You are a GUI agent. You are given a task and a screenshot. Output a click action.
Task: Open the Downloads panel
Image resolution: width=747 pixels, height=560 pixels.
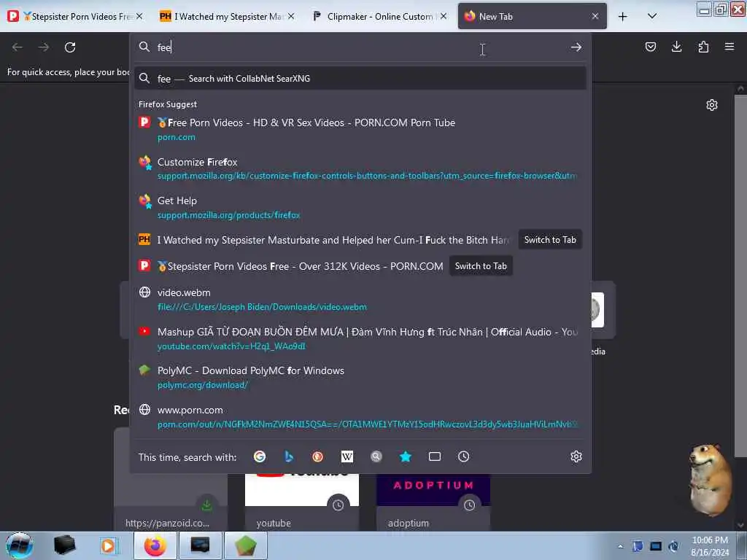click(x=676, y=47)
